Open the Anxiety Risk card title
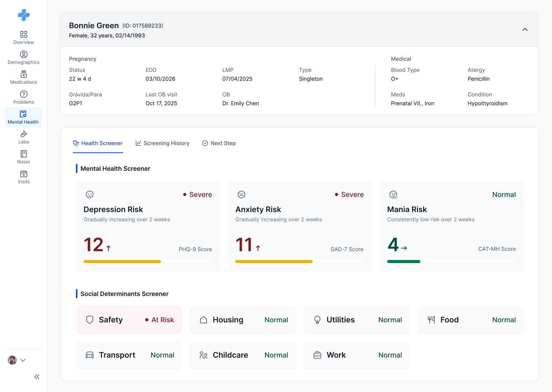 point(258,209)
